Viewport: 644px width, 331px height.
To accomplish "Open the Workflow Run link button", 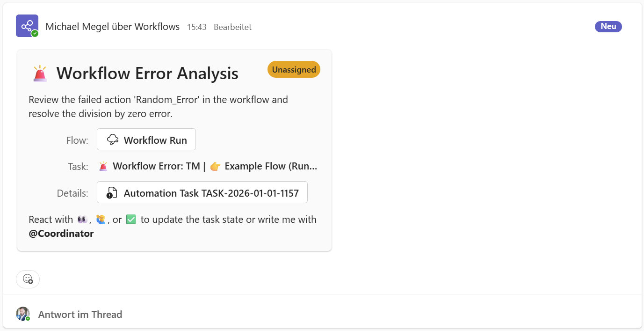I will [x=146, y=140].
